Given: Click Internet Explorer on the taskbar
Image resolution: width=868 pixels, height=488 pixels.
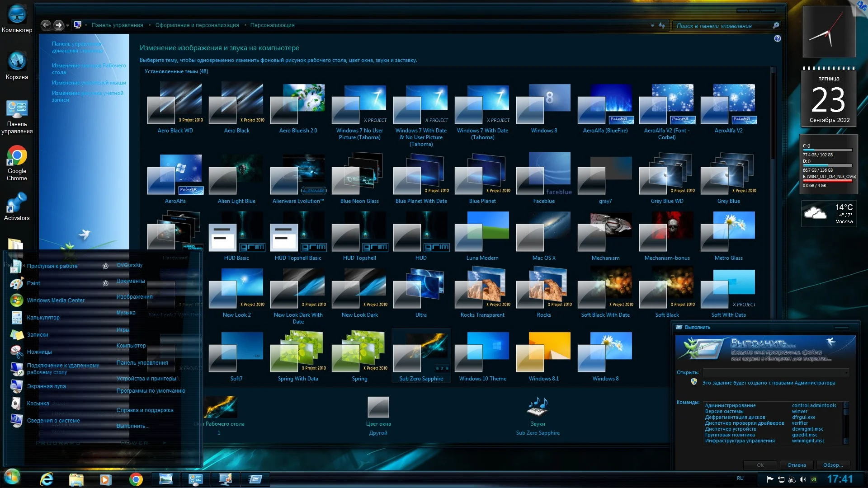Looking at the screenshot, I should pyautogui.click(x=47, y=479).
